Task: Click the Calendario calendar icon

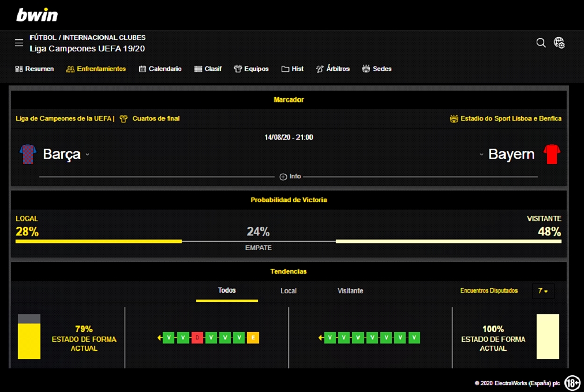Action: point(143,69)
